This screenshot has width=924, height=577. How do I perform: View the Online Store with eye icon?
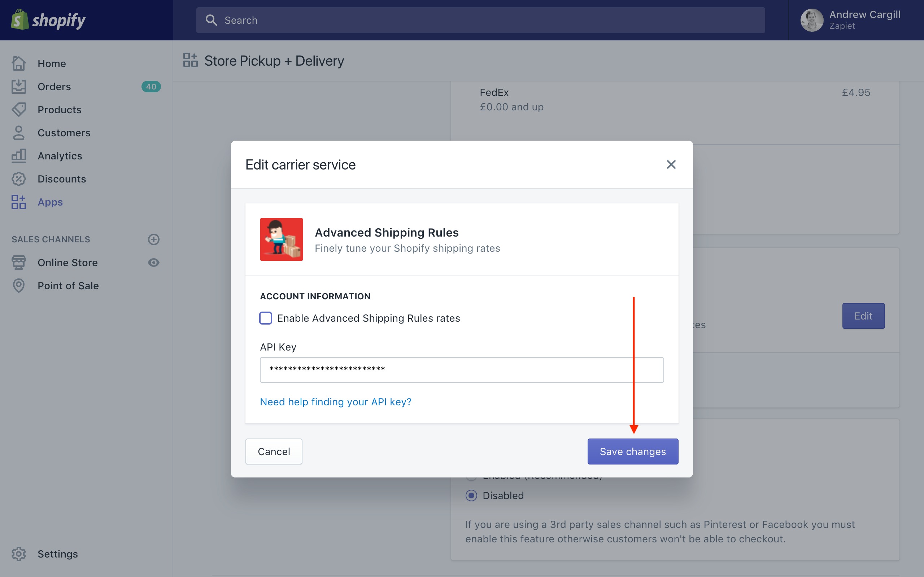coord(153,263)
